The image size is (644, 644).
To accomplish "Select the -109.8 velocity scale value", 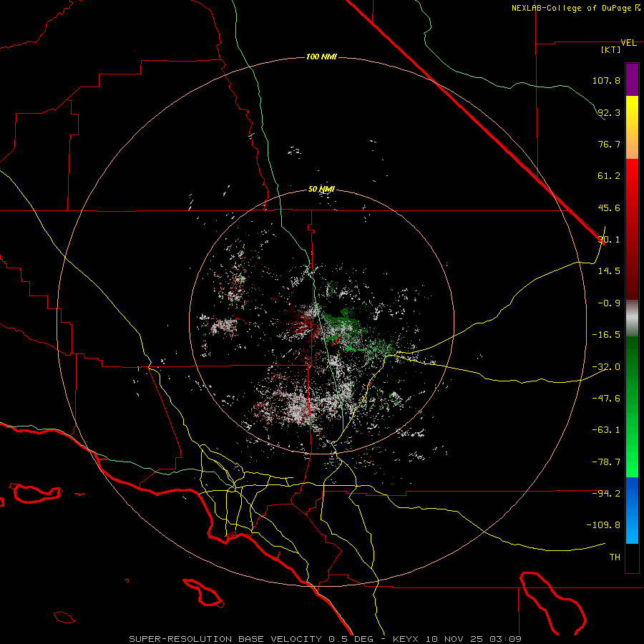I will tap(604, 525).
